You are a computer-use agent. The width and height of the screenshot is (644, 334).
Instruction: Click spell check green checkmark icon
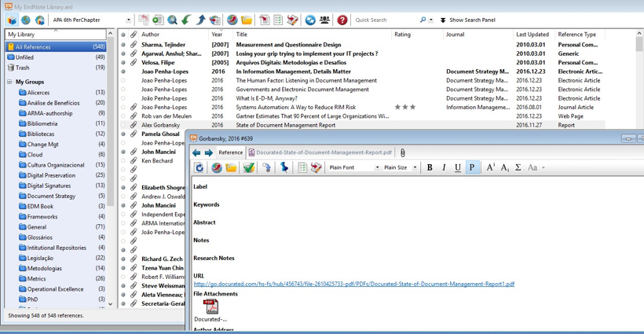[248, 167]
